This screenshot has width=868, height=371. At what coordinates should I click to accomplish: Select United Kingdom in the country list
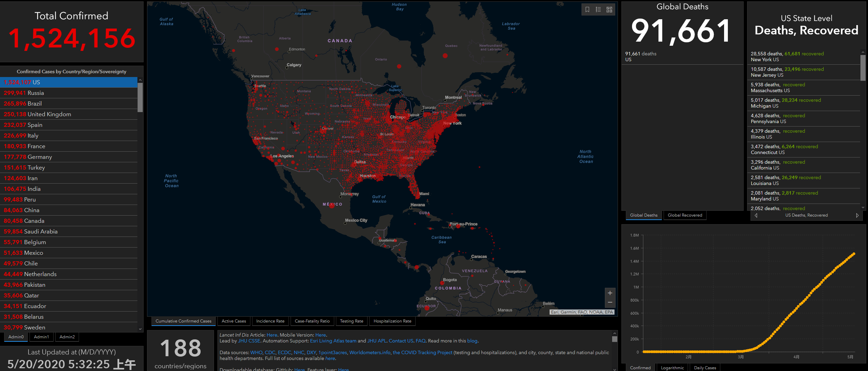point(69,114)
